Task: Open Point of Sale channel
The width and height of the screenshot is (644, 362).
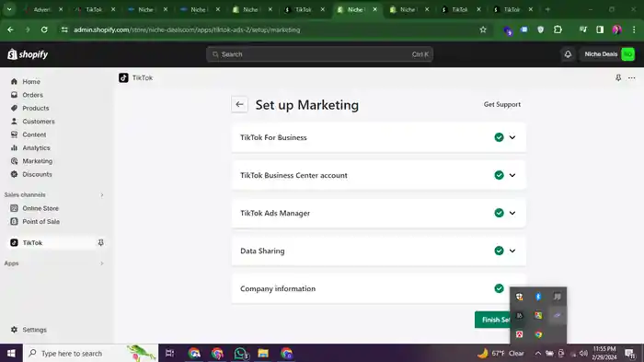Action: click(x=40, y=221)
